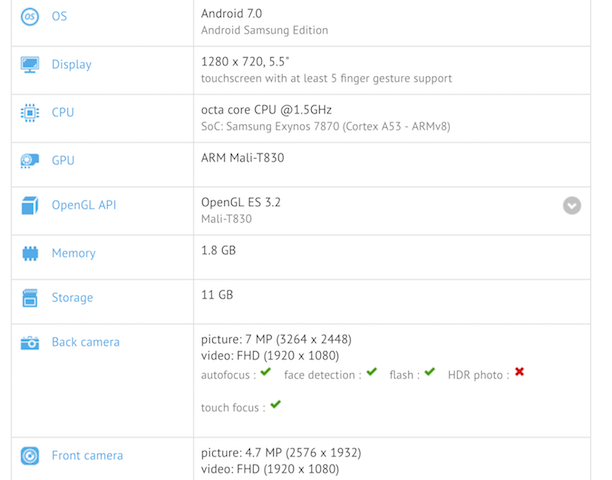Click the Android 7.0 OS value
Image resolution: width=612 pixels, height=480 pixels.
tap(231, 14)
